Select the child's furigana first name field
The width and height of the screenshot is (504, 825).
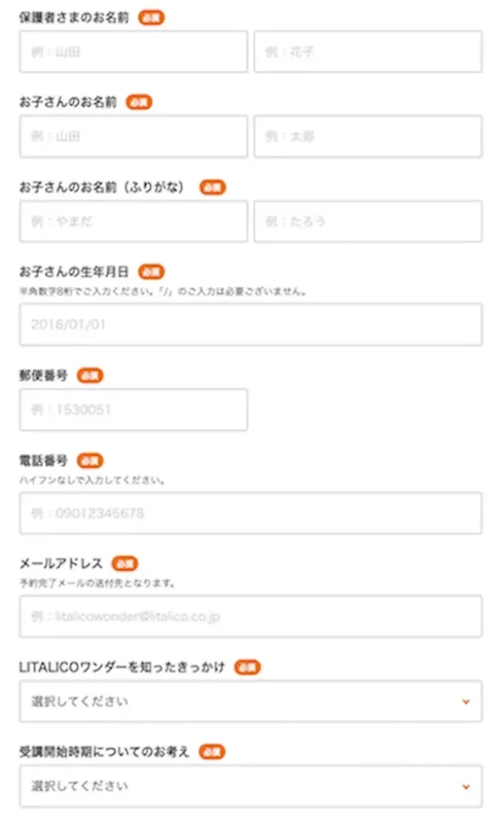click(368, 221)
